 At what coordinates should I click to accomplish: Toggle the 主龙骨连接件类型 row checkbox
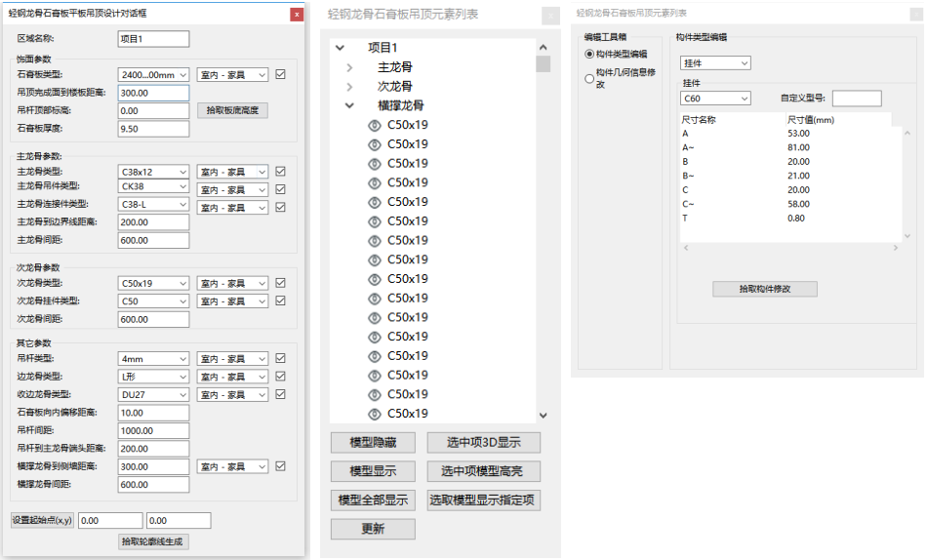[x=281, y=207]
